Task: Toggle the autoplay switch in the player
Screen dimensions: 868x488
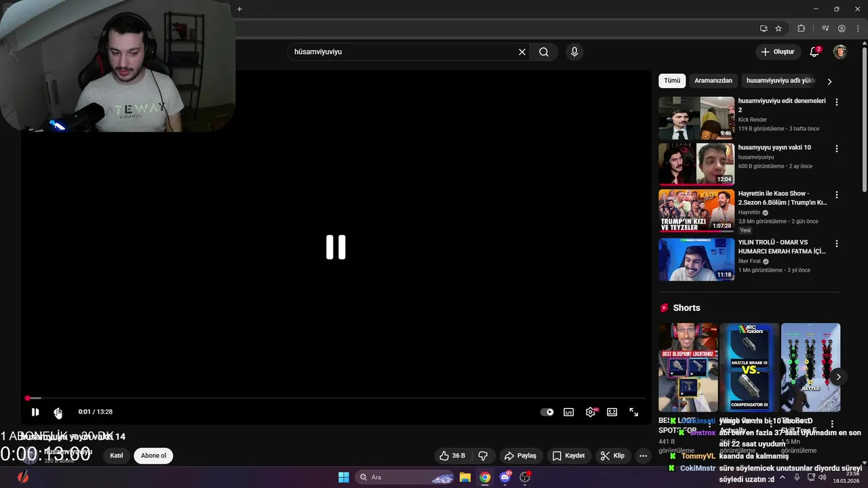Action: pyautogui.click(x=547, y=412)
